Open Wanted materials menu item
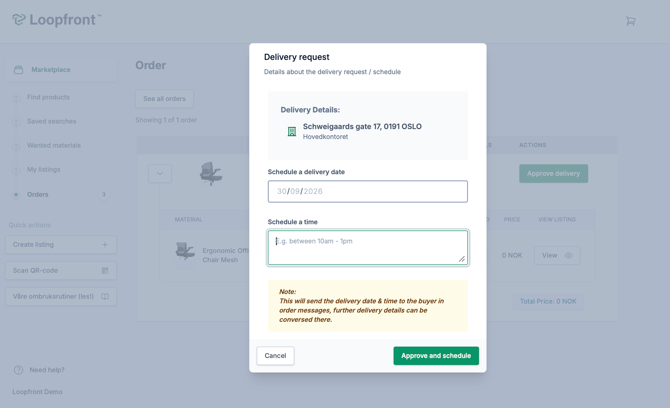Screen dimensions: 670x408 [54, 146]
